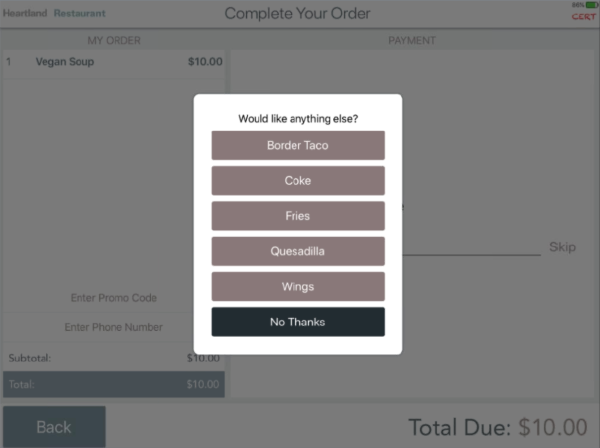
Task: Click the MY ORDER panel header
Action: 114,40
